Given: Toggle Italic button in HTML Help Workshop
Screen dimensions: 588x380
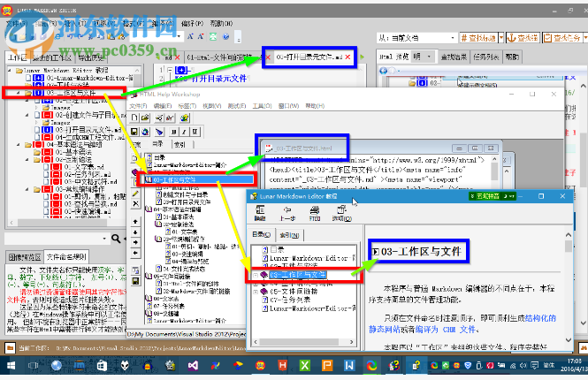Looking at the screenshot, I should 184,132.
